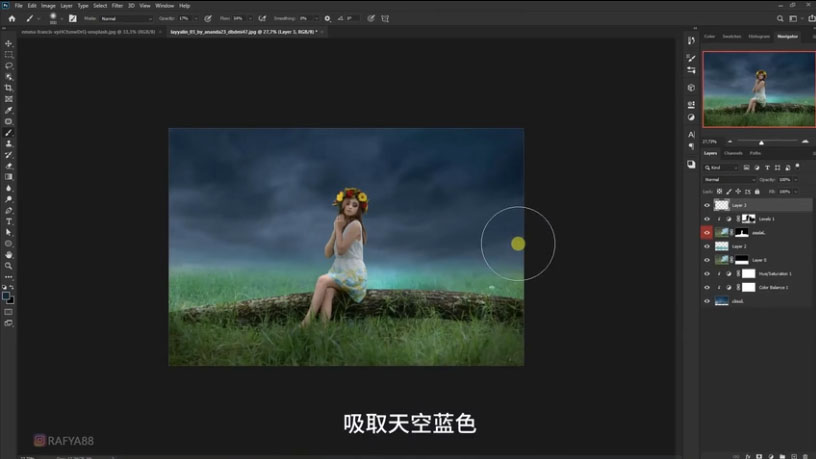Select the Lasso tool
Screen dimensions: 816x459
9,66
